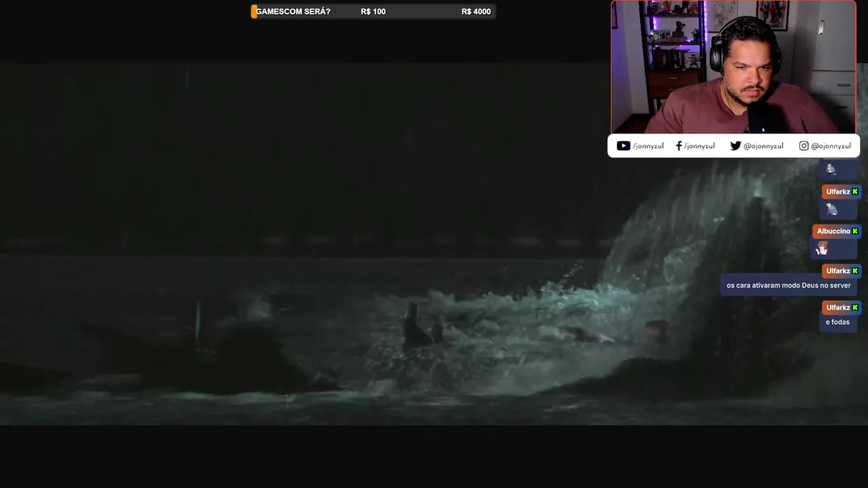Image resolution: width=868 pixels, height=488 pixels.
Task: Click the YouTube logo icon
Action: (623, 146)
